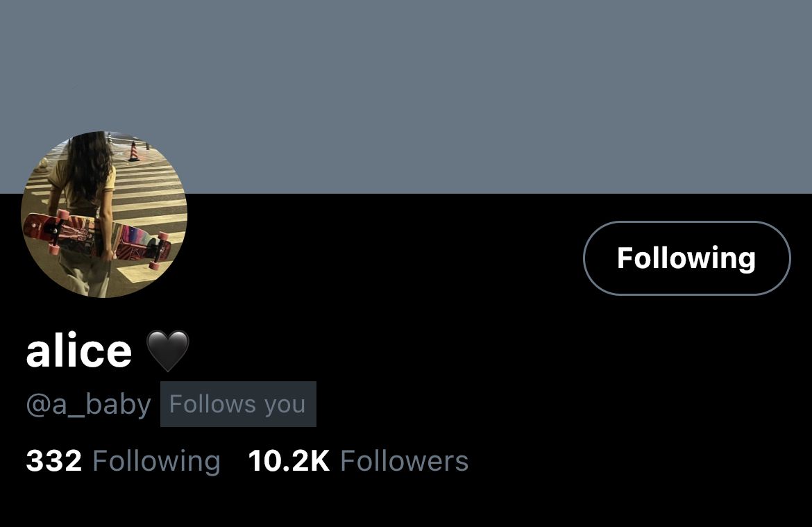Click the empty black area below the stats
Image resolution: width=812 pixels, height=527 pixels.
[x=406, y=503]
